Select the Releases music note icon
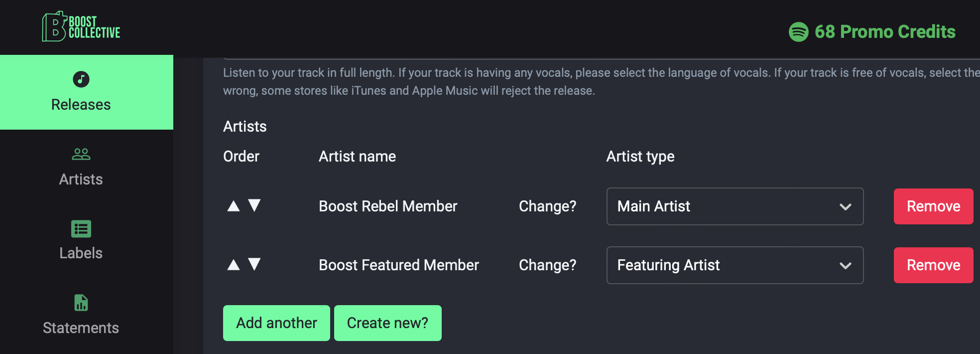Viewport: 980px width, 354px height. click(81, 79)
